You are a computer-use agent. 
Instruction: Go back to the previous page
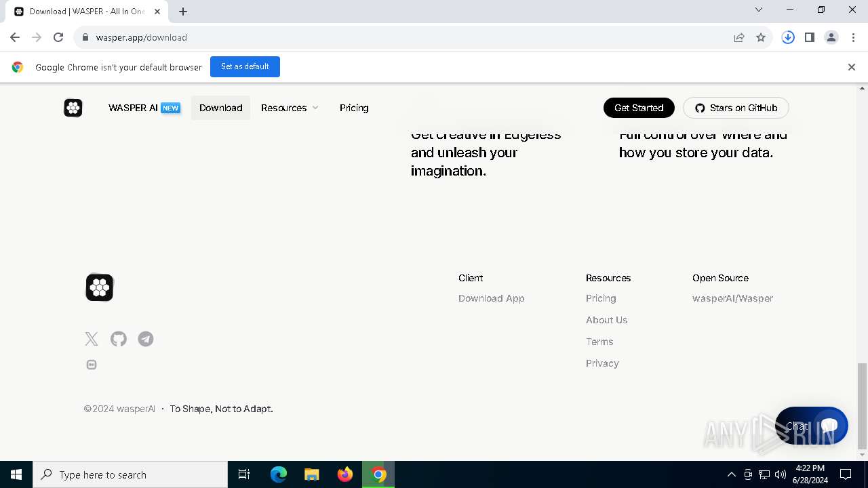(15, 37)
